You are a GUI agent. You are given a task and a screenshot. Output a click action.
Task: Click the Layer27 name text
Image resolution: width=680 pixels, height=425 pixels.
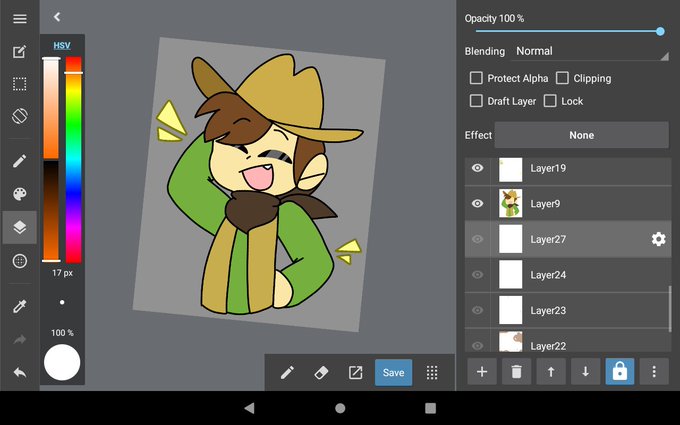pos(548,239)
